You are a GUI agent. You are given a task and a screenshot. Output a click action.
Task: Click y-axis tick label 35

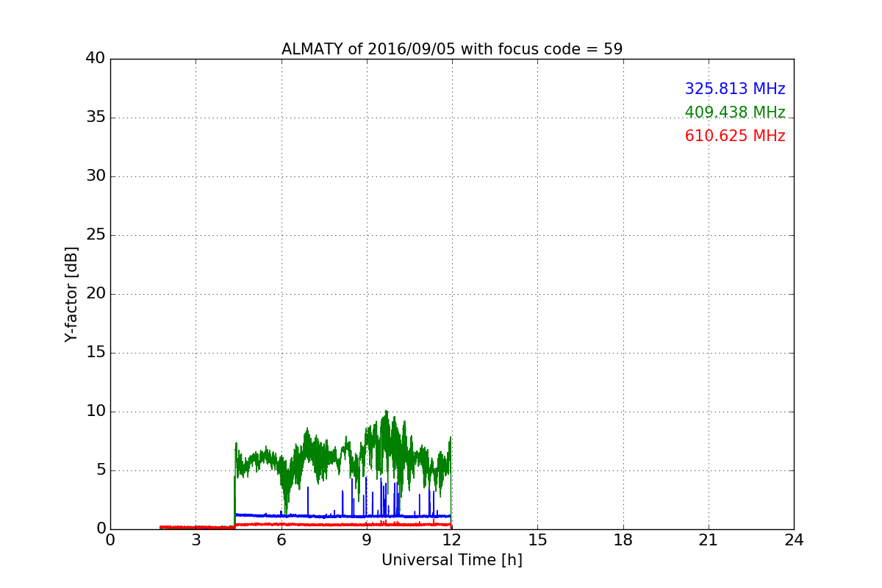(96, 118)
